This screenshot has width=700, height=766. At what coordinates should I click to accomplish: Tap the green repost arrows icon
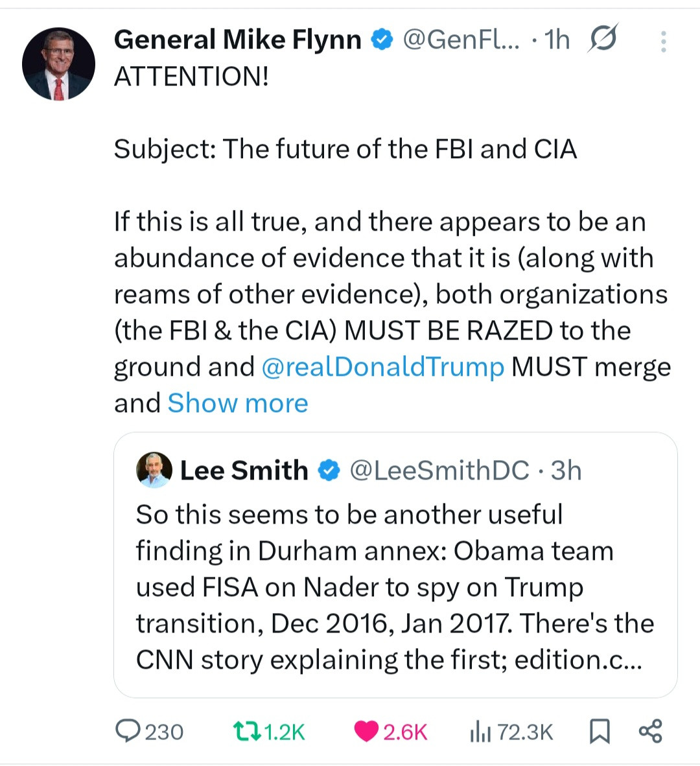point(246,731)
